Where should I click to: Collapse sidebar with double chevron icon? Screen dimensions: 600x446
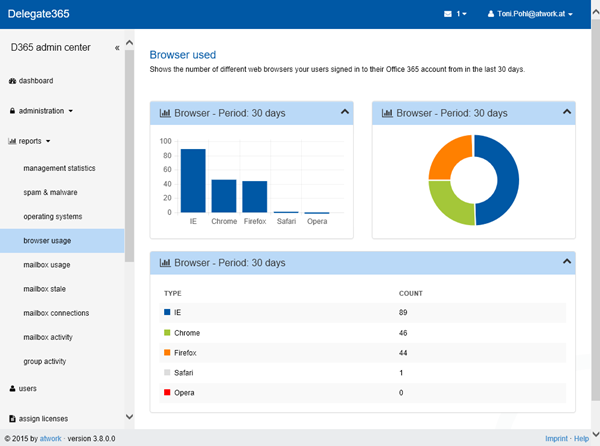pos(117,47)
